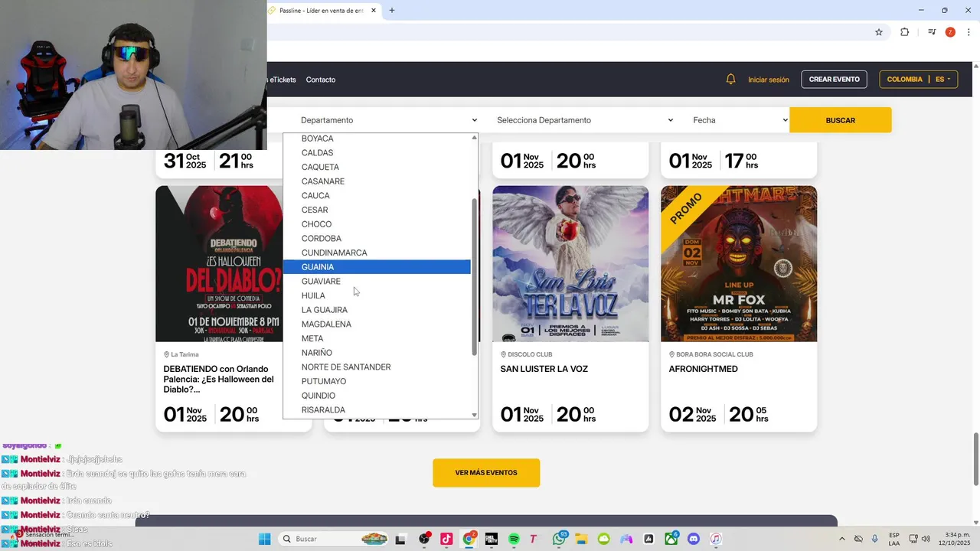Click the location pin next to DISCOLO CLUB
This screenshot has height=551, width=980.
503,354
